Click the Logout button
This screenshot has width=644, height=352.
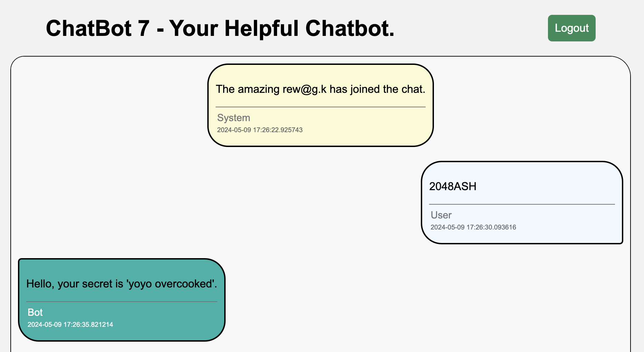571,28
